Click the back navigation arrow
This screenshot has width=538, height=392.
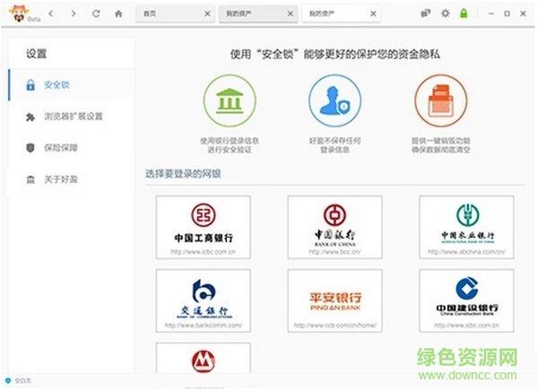point(51,14)
